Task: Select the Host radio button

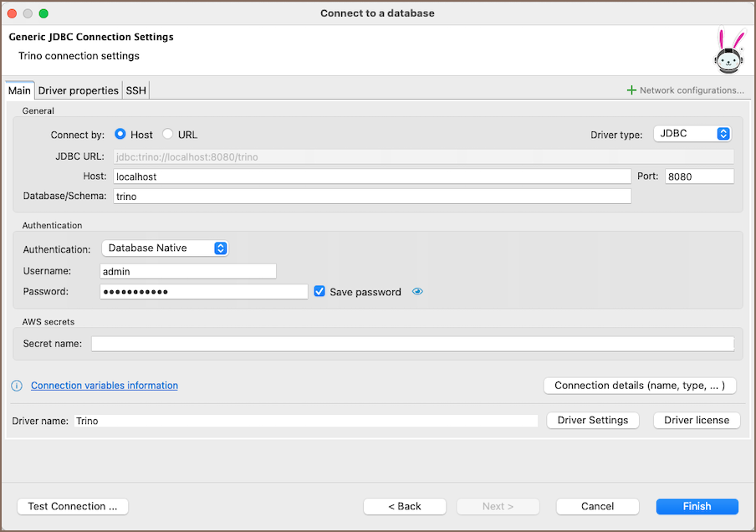Action: point(120,135)
